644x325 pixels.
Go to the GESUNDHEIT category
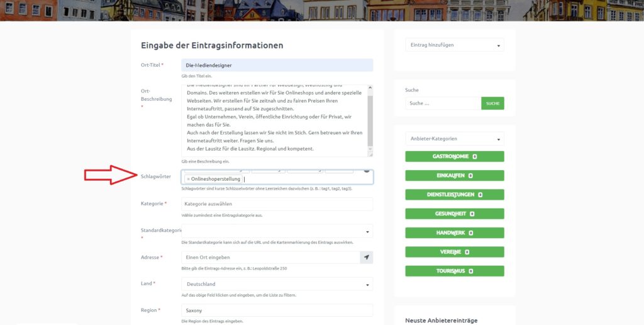pos(454,214)
